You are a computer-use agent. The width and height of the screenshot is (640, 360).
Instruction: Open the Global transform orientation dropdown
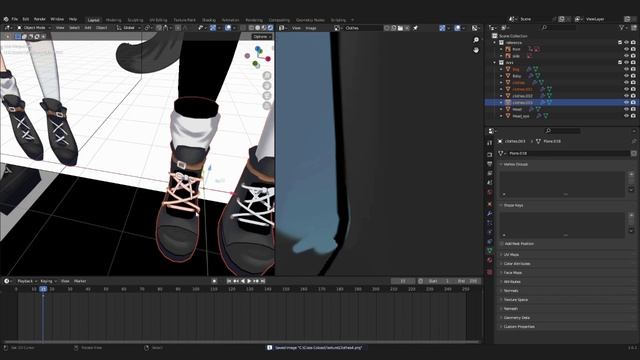point(129,28)
